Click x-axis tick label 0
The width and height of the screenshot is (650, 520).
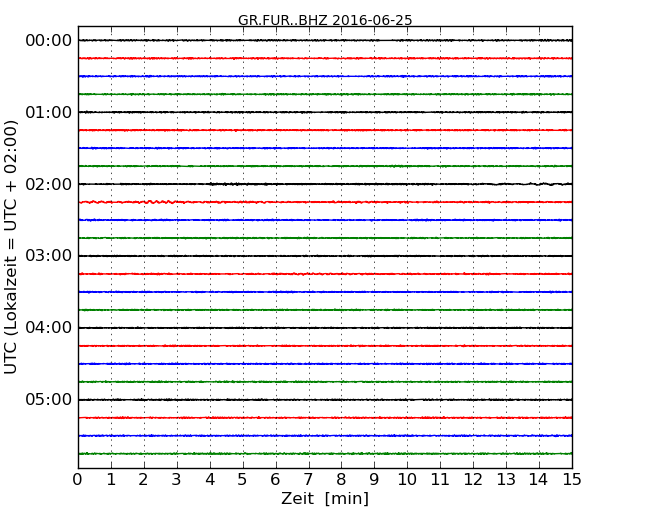[78, 479]
